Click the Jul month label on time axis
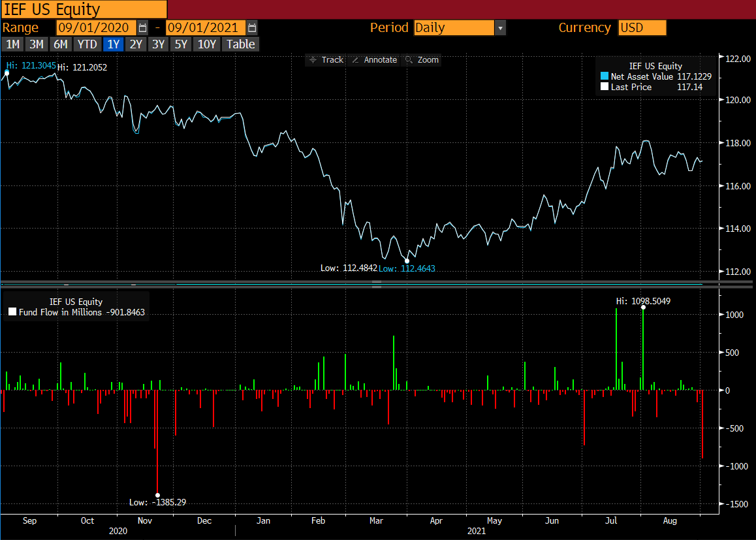The height and width of the screenshot is (540, 756). click(x=611, y=520)
